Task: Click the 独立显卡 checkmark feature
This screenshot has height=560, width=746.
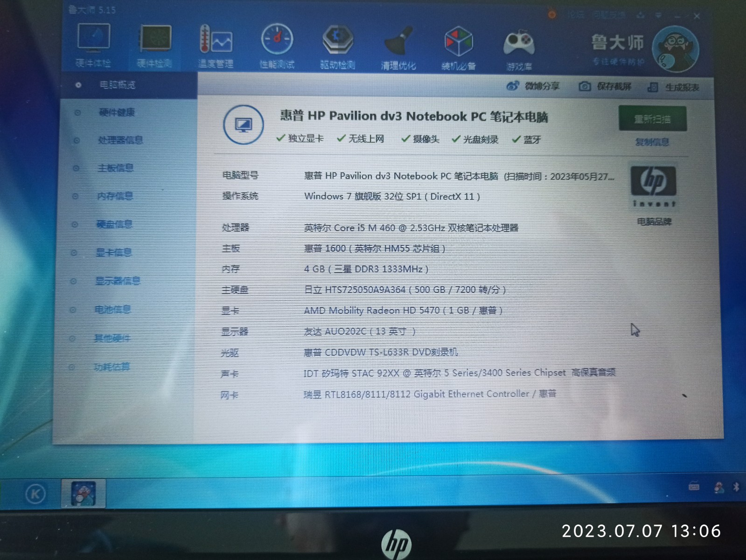Action: (300, 138)
